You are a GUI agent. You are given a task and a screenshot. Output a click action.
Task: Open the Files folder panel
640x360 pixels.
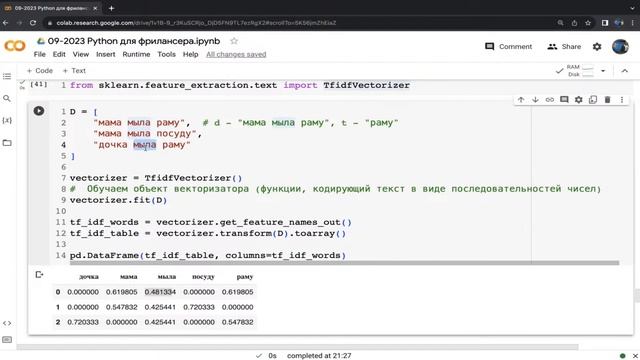tap(7, 142)
